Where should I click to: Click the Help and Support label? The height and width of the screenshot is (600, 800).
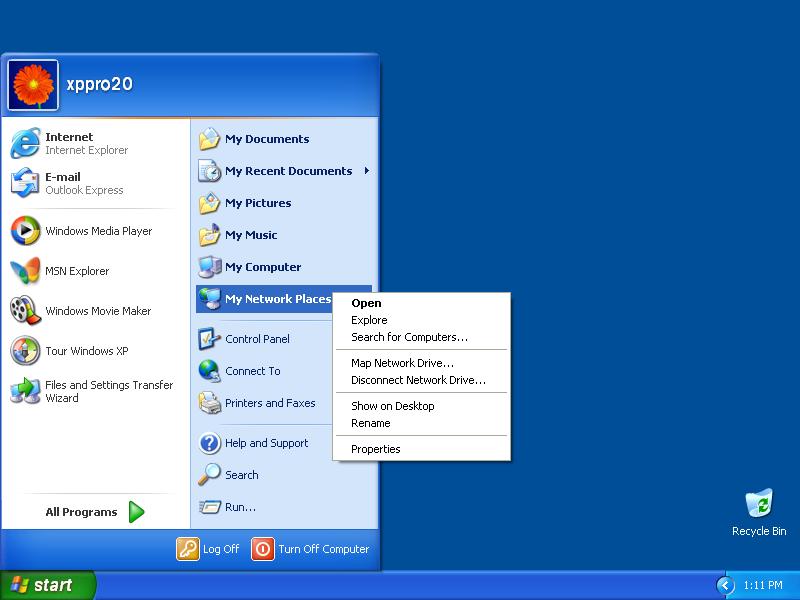coord(266,443)
